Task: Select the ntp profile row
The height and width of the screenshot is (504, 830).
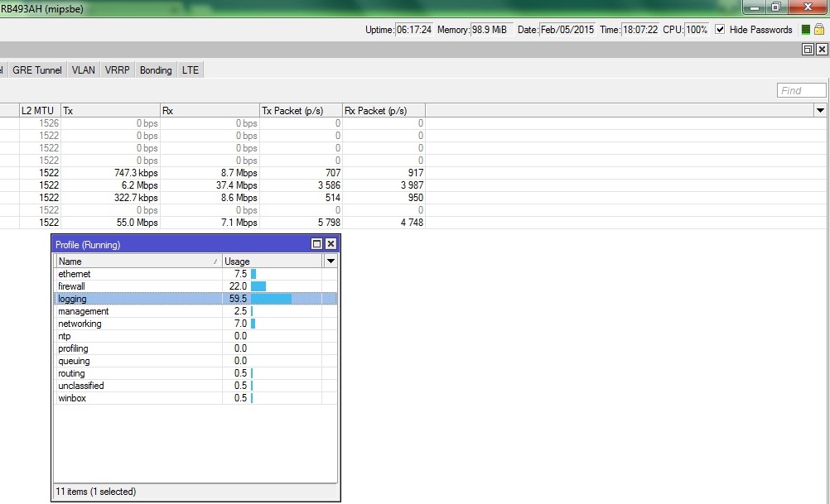Action: [195, 336]
